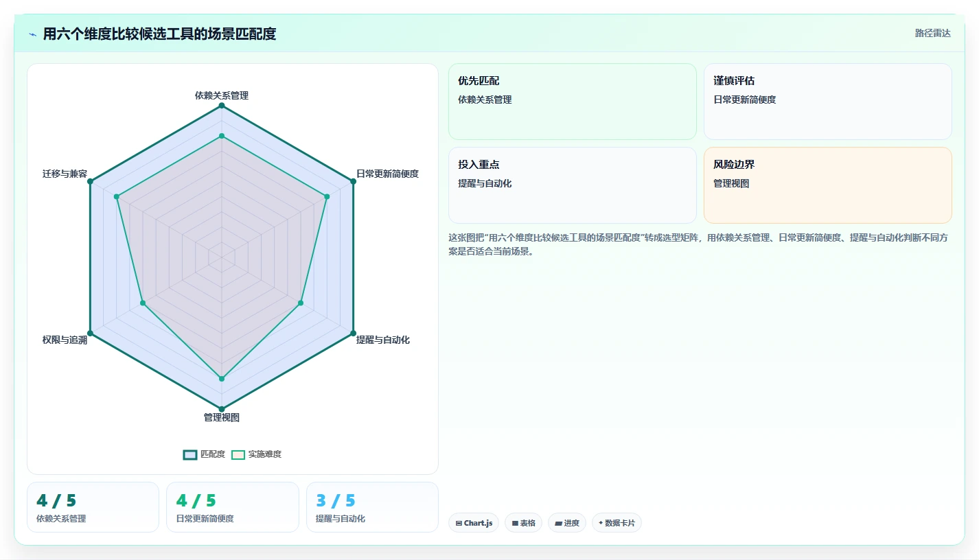This screenshot has height=560, width=979.
Task: Click the inner 实施难度 point toward 日常更新简便度
Action: point(327,197)
